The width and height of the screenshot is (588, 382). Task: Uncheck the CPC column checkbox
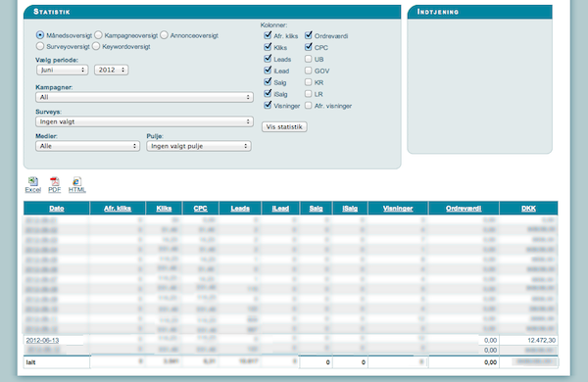click(x=309, y=47)
